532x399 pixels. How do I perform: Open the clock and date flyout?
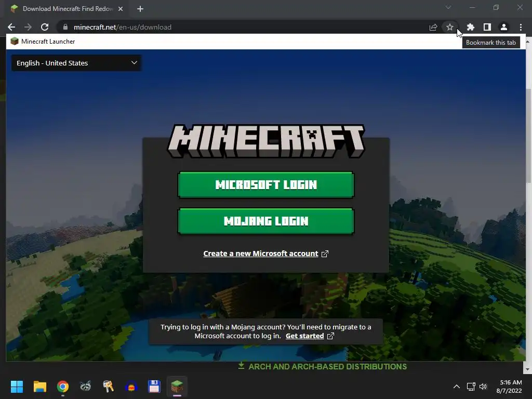(509, 387)
